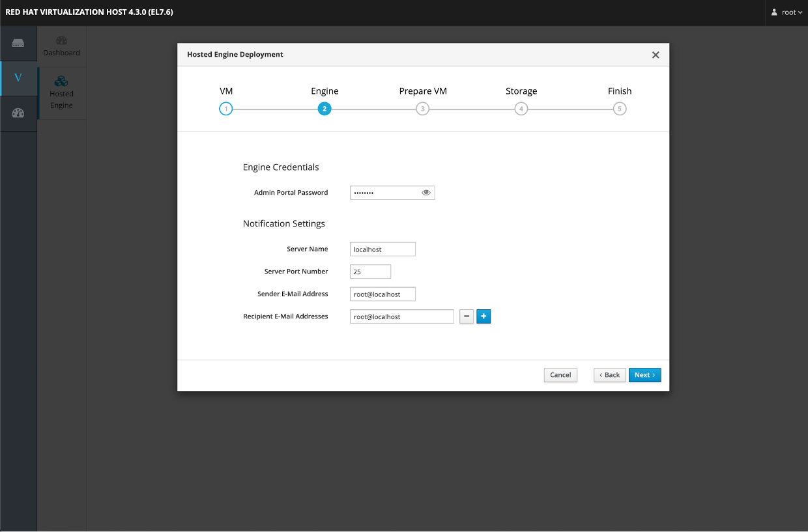The width and height of the screenshot is (808, 532).
Task: Open the gauge tools icon in sidebar
Action: pyautogui.click(x=18, y=113)
